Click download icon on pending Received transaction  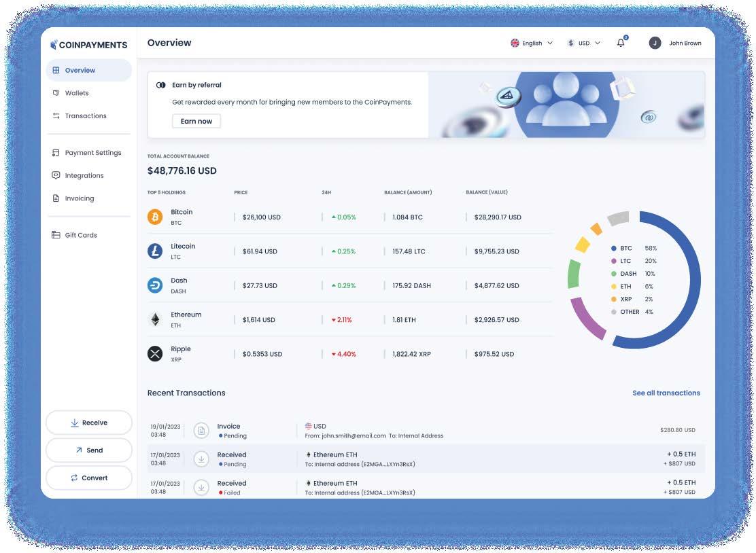tap(201, 459)
